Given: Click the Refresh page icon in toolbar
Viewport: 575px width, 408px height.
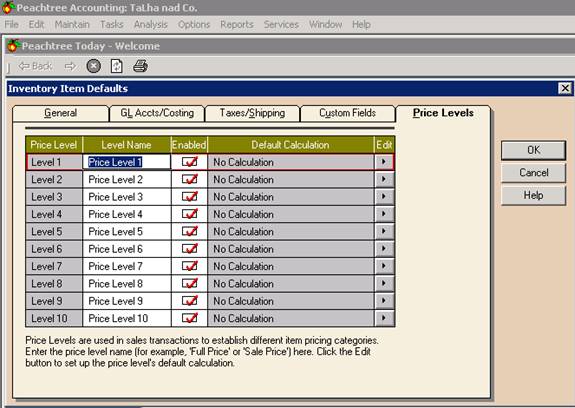Looking at the screenshot, I should [x=117, y=66].
